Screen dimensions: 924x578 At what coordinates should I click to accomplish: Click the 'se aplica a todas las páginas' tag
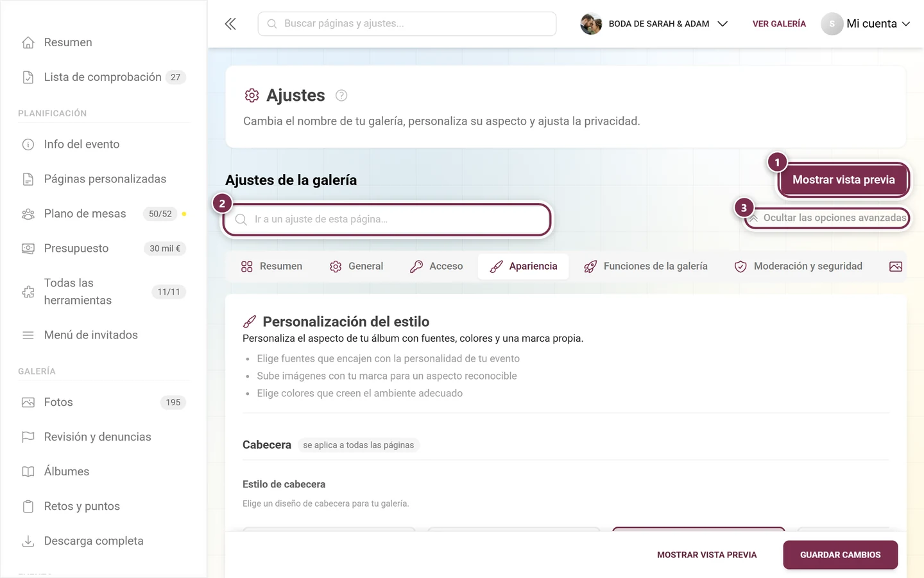[359, 445]
